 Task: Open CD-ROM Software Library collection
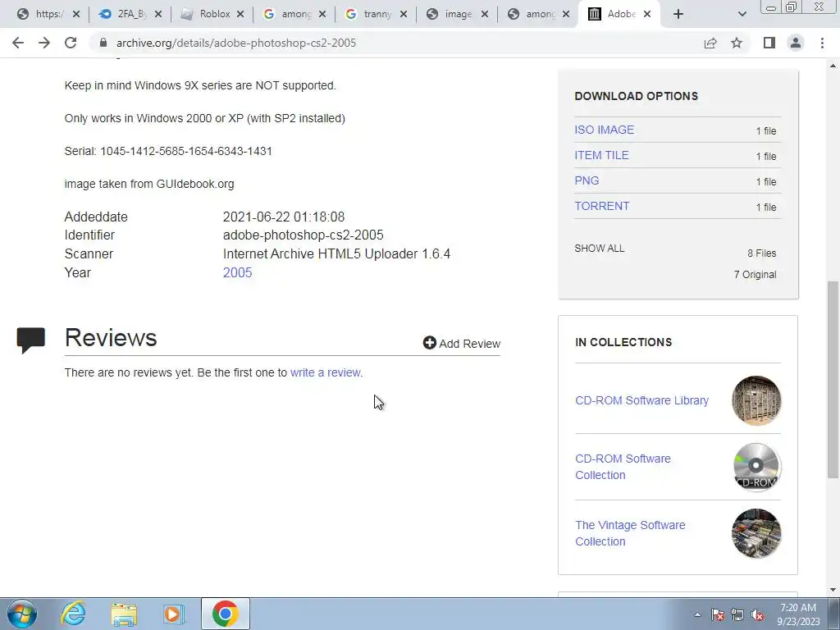(641, 400)
